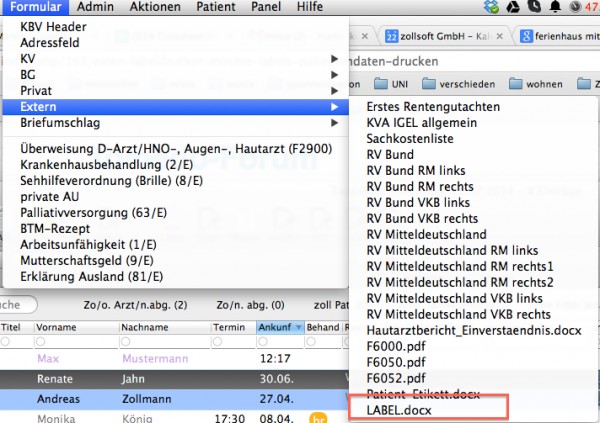600x423 pixels.
Task: Select the Andreas Zollmann patient row
Action: [x=174, y=399]
